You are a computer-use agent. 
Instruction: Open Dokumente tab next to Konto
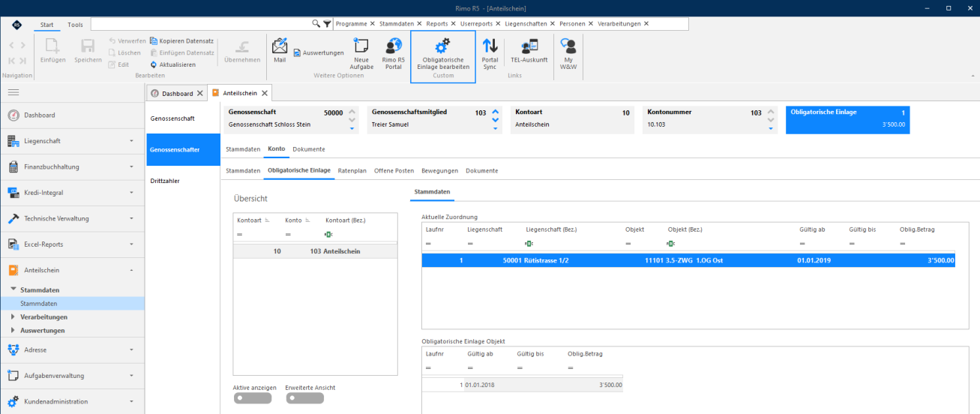(x=309, y=149)
